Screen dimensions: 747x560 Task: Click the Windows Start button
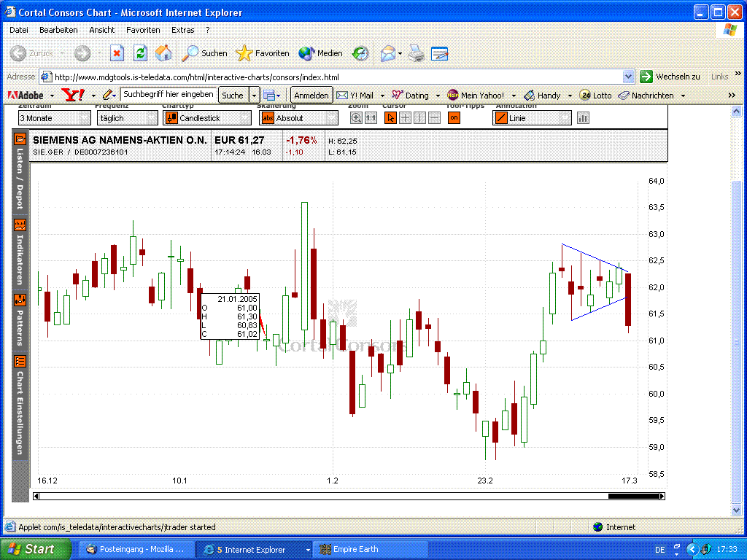36,549
